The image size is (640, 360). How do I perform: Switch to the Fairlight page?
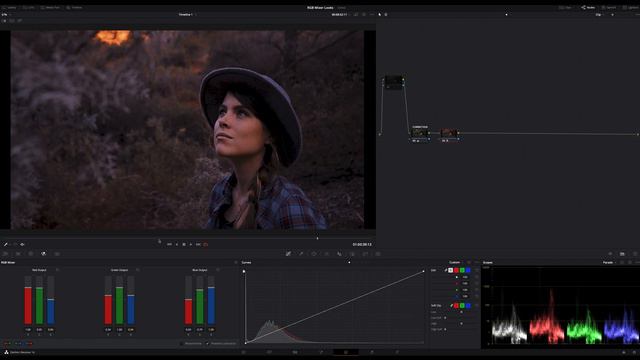click(x=371, y=352)
